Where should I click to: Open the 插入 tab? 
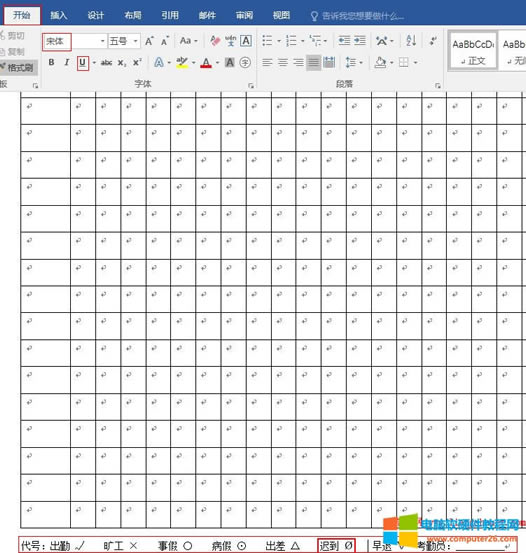pos(59,15)
